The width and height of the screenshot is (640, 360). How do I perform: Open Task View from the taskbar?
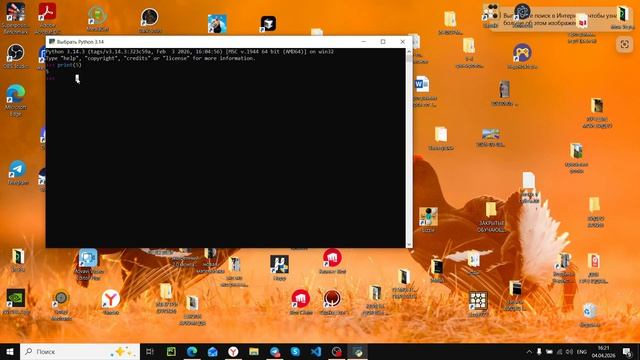pyautogui.click(x=150, y=351)
